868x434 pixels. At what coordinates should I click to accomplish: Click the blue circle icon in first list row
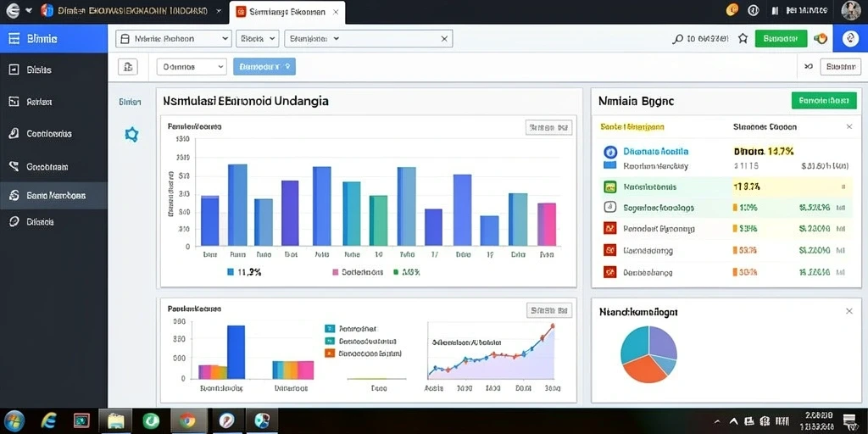coord(610,152)
